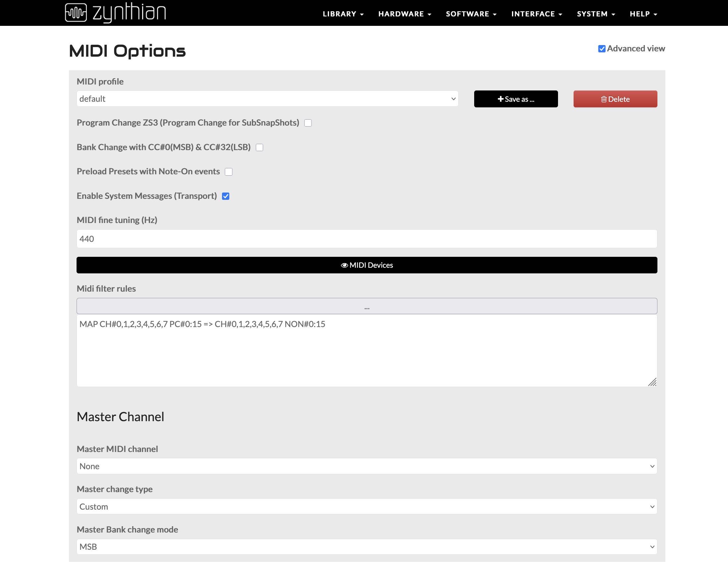Open the MIDI profile dropdown
728x562 pixels.
click(x=267, y=99)
